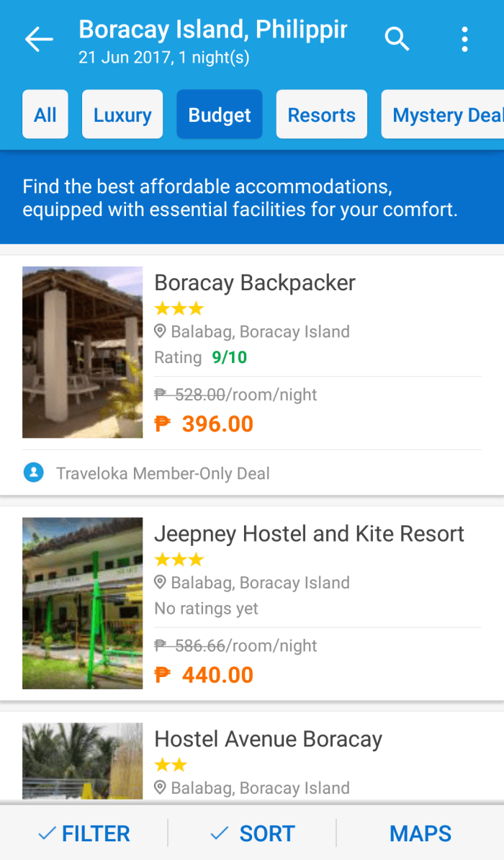Image resolution: width=504 pixels, height=860 pixels.
Task: Open the FILTER options
Action: click(x=83, y=833)
